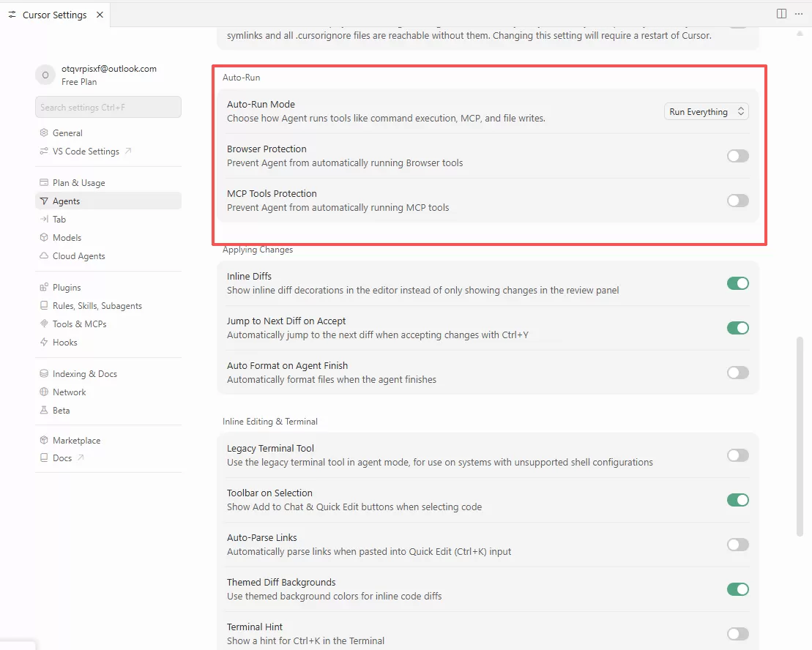The height and width of the screenshot is (650, 812).
Task: Open the Docs external link
Action: (x=108, y=458)
